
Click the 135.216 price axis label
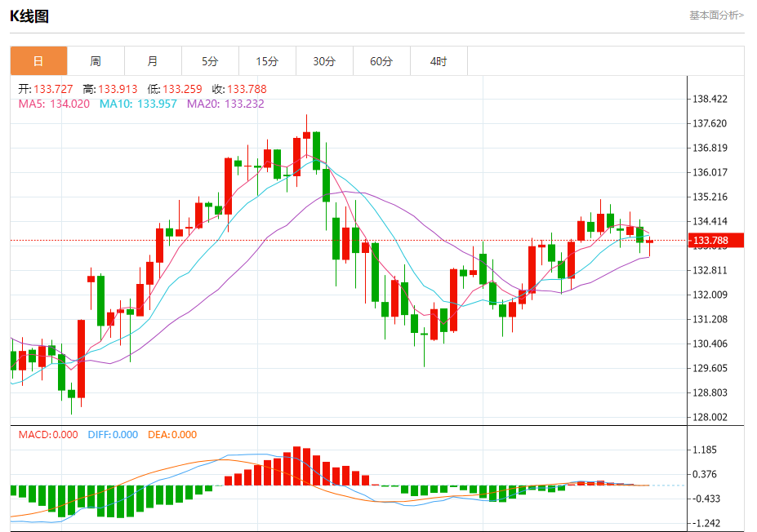(x=710, y=197)
